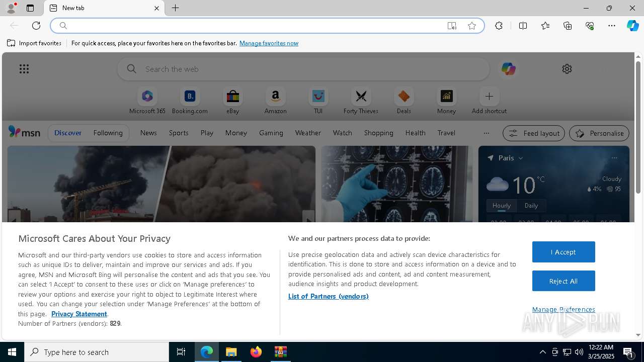The width and height of the screenshot is (644, 362).
Task: Click Import favorites
Action: click(34, 43)
